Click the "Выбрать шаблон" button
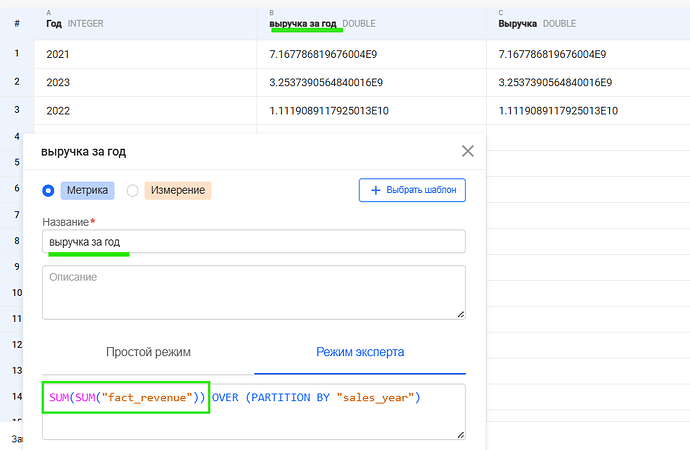 pyautogui.click(x=412, y=189)
